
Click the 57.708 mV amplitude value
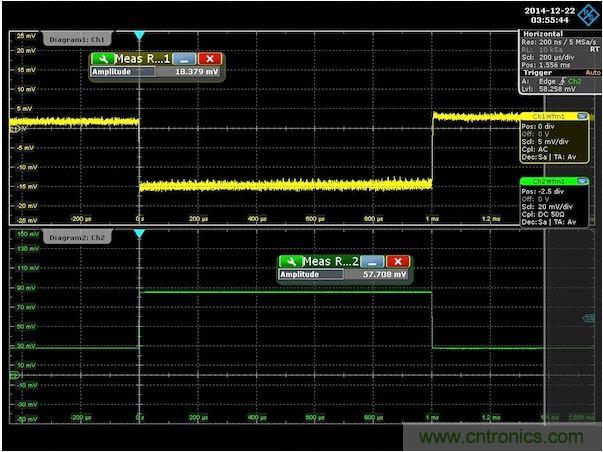tap(385, 274)
